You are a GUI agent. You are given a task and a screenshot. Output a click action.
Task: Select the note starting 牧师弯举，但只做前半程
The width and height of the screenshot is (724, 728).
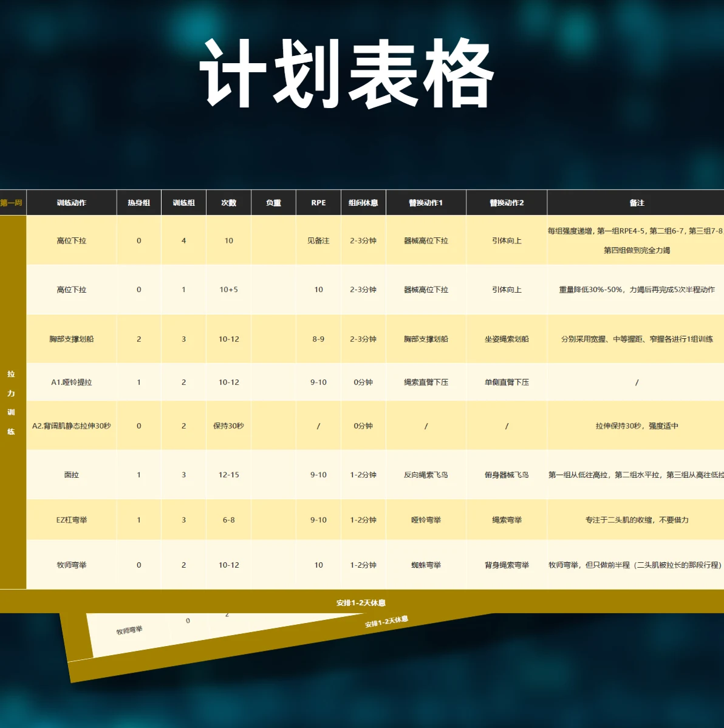pos(636,565)
